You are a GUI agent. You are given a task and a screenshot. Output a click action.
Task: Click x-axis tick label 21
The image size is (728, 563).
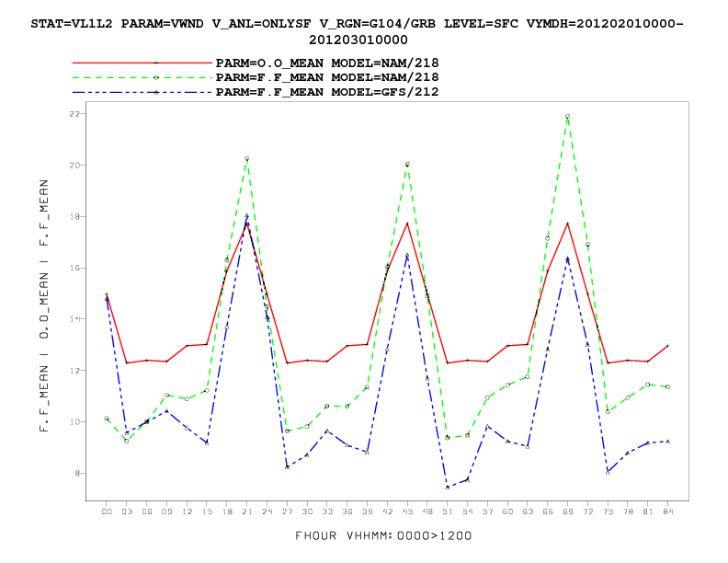247,511
